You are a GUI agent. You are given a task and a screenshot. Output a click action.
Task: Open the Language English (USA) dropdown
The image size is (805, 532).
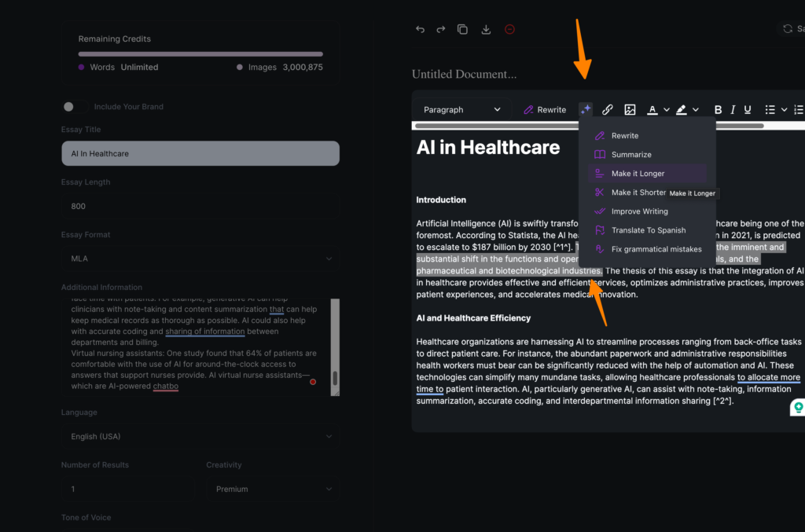[200, 436]
